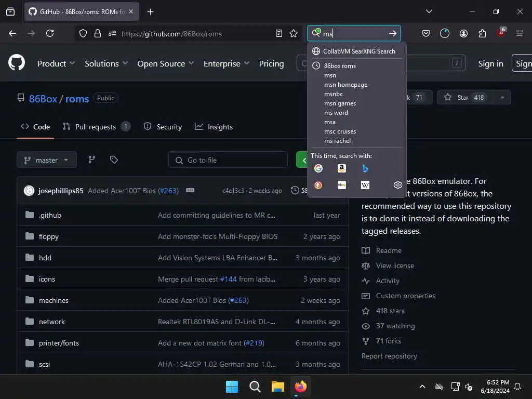Open search settings gear icon
Viewport: 532px width, 399px height.
coord(397,185)
